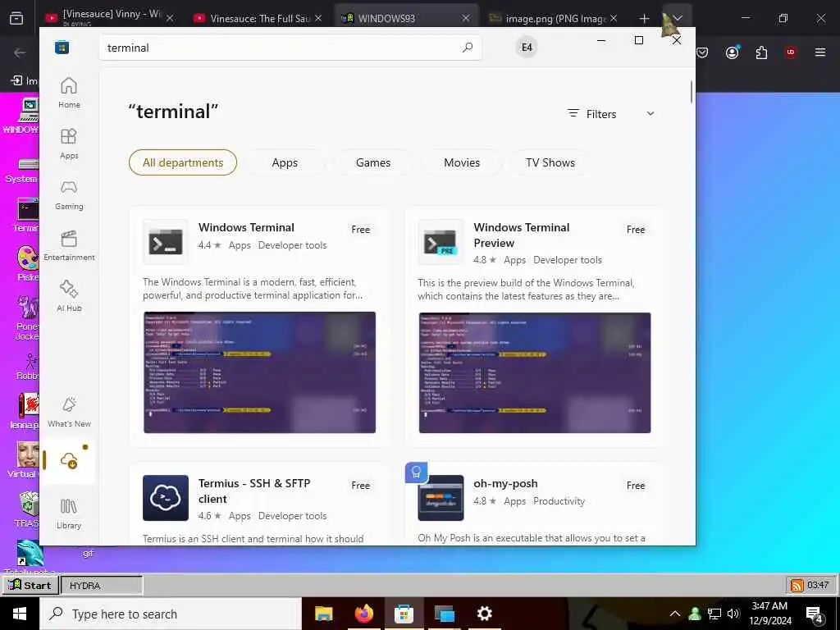Open Downloads cloud icon in sidebar

click(69, 460)
